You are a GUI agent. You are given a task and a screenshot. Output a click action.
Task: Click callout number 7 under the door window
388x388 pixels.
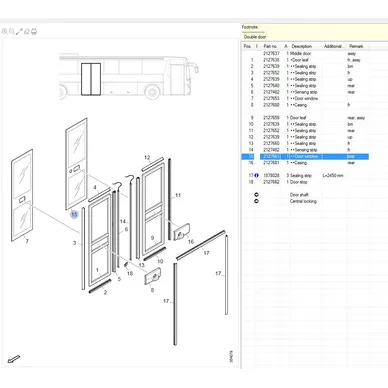[27, 241]
